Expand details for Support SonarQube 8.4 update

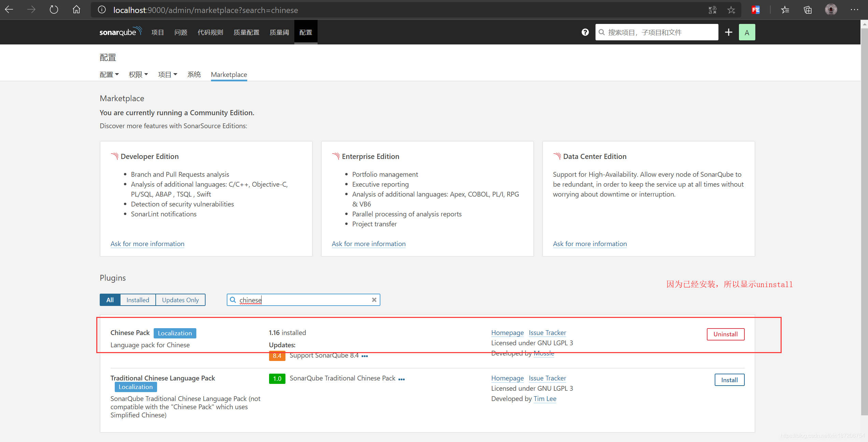click(365, 356)
